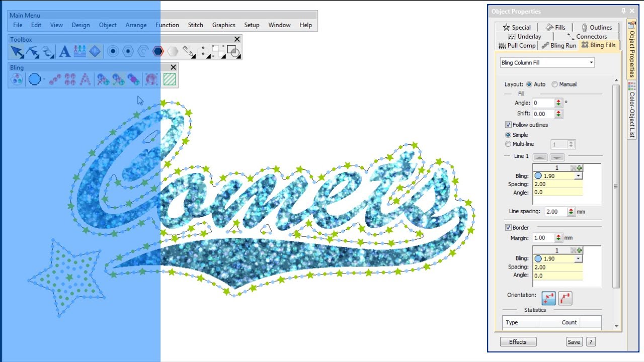Select the Bling Fill four-bead grid tool
Image resolution: width=644 pixels, height=362 pixels.
[x=70, y=79]
